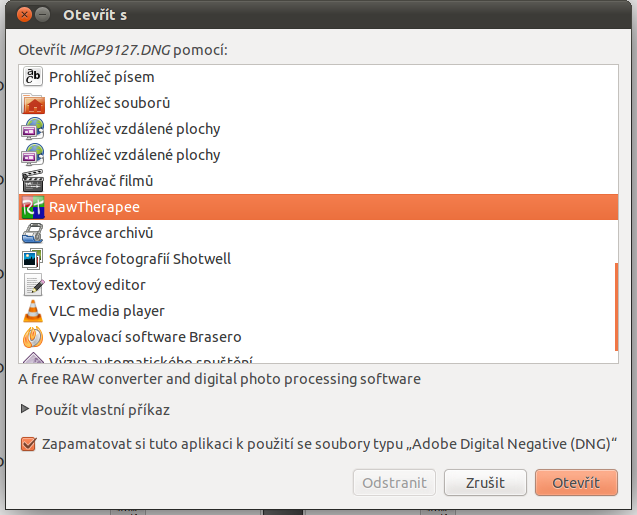Viewport: 637px width, 515px height.
Task: Click the clapperboard icon for 'Přehrávač filmů'
Action: tap(33, 181)
